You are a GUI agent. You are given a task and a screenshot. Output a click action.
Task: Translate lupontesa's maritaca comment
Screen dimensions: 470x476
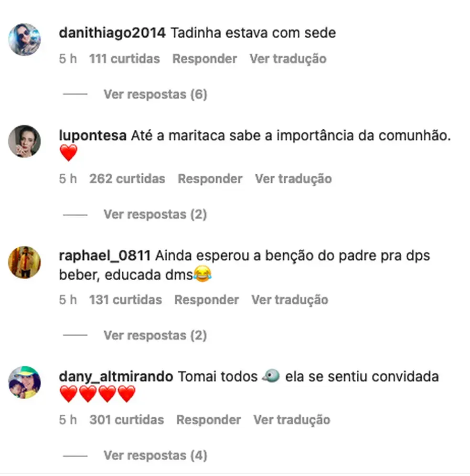[x=293, y=179]
